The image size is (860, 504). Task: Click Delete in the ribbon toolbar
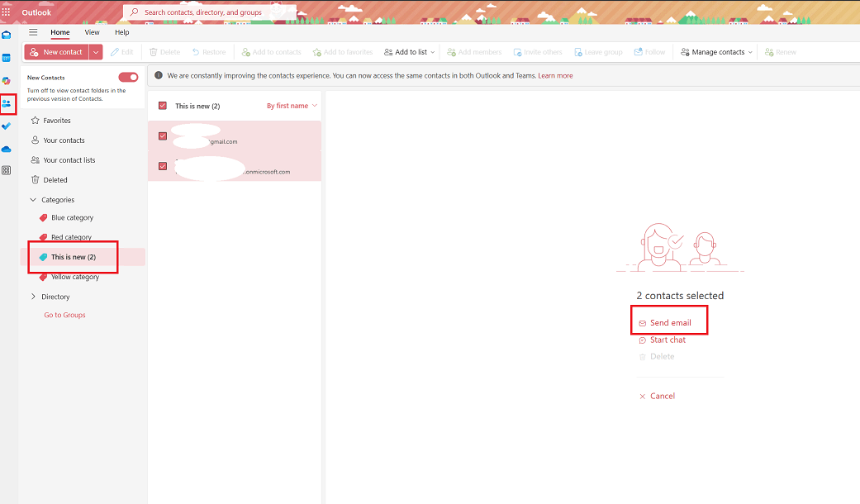[164, 52]
